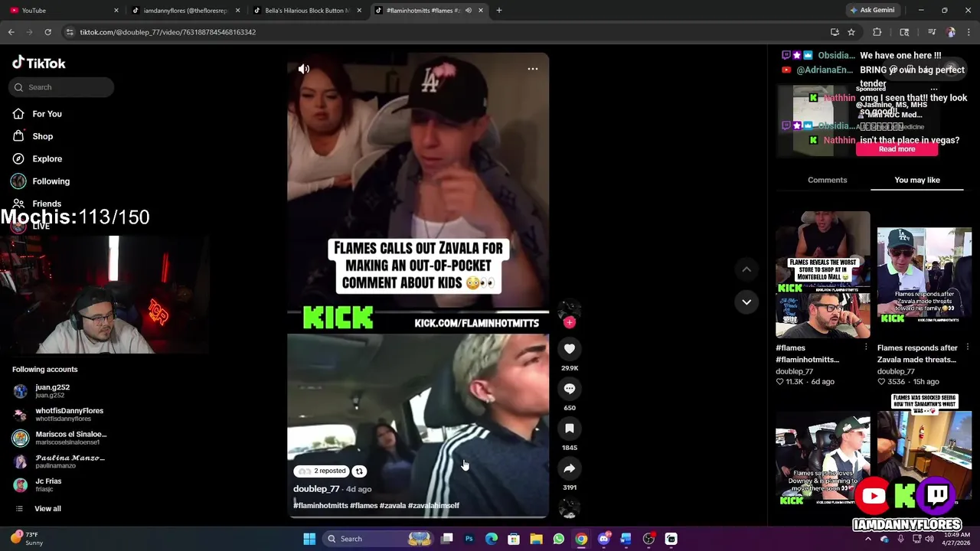Focus the TikTok search field
980x551 pixels.
click(62, 87)
